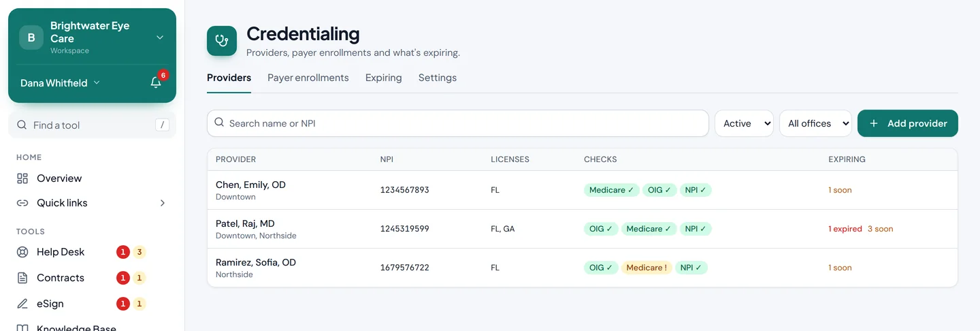Click Raj Patel's OIG ✓ chip
Image resolution: width=980 pixels, height=331 pixels.
tap(601, 229)
